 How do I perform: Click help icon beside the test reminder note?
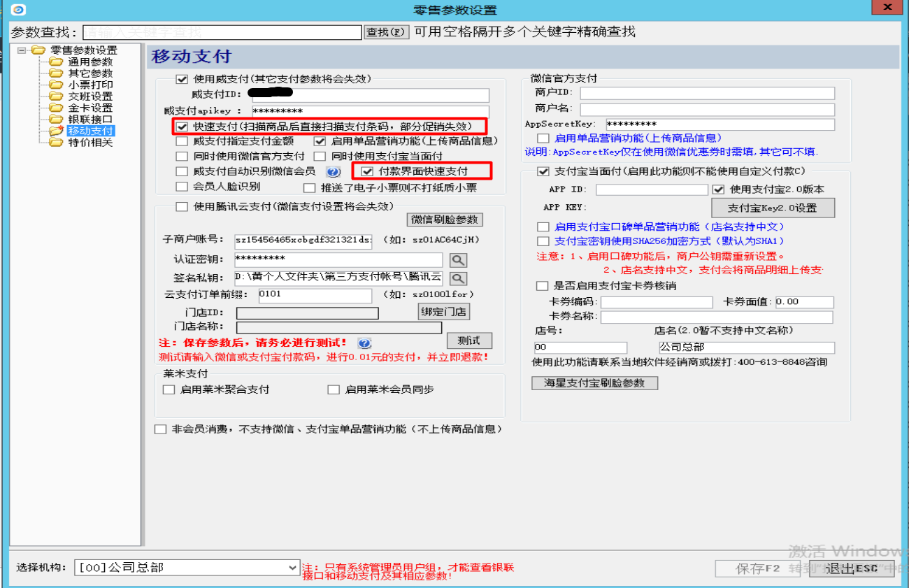364,343
